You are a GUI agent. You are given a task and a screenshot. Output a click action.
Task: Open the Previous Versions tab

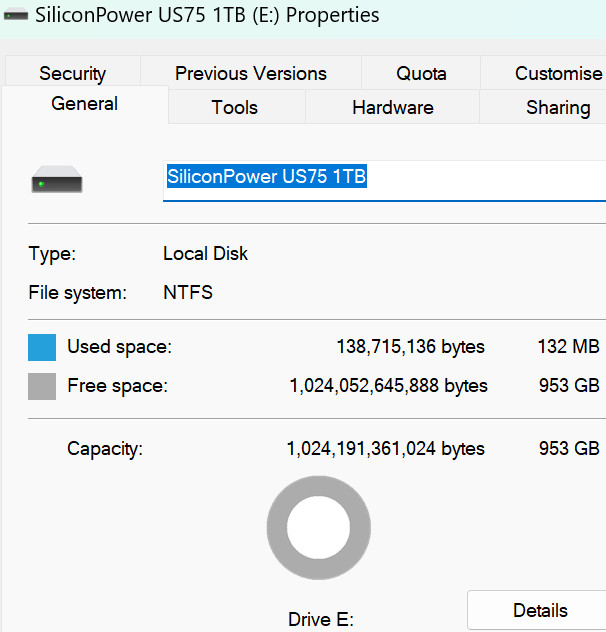250,73
